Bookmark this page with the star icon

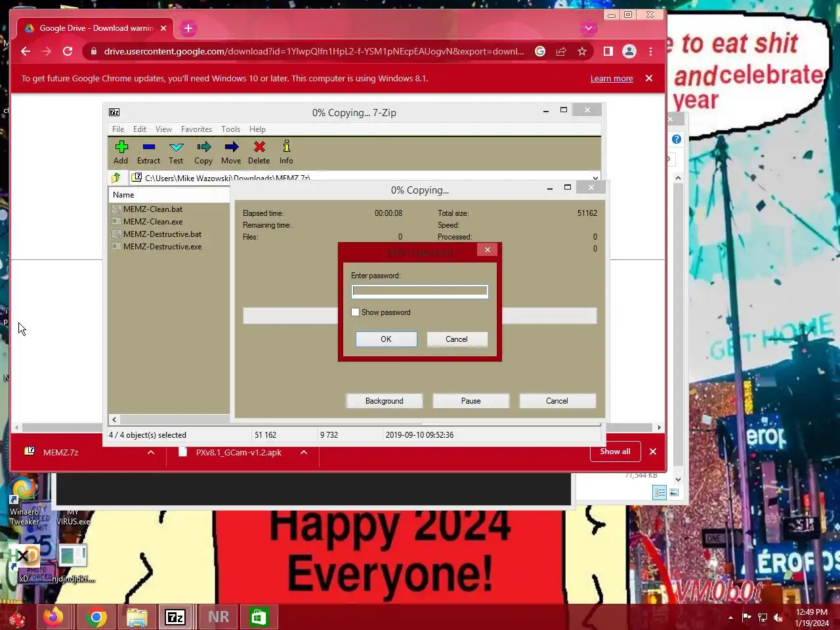click(x=582, y=51)
